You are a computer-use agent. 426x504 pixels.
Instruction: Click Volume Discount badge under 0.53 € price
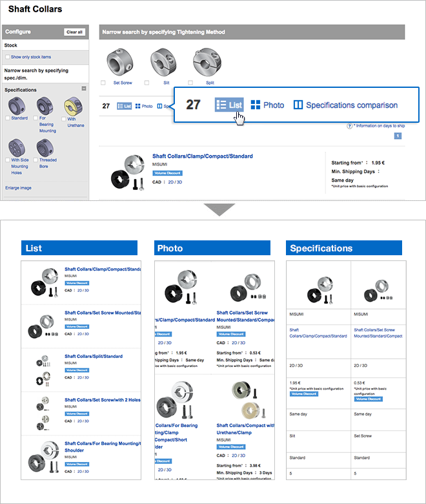point(368,399)
